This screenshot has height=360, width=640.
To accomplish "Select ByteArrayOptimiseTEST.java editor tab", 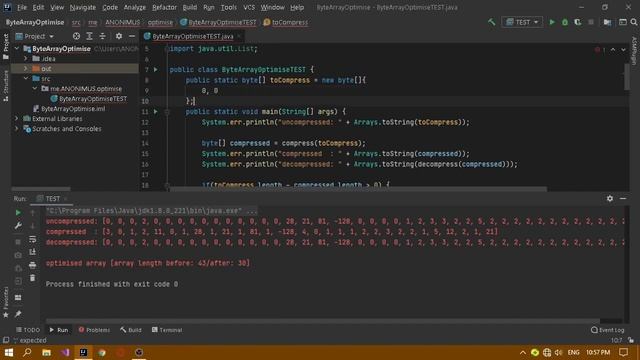I will coord(193,36).
